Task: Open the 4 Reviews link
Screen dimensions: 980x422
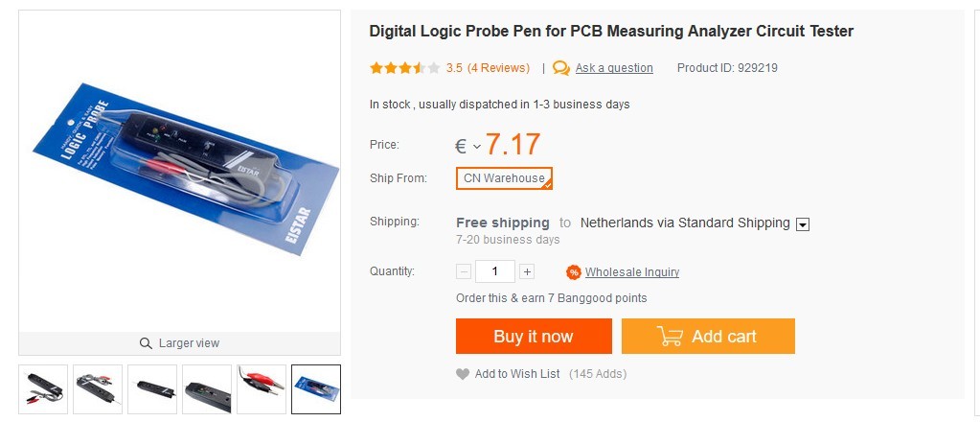Action: (498, 68)
